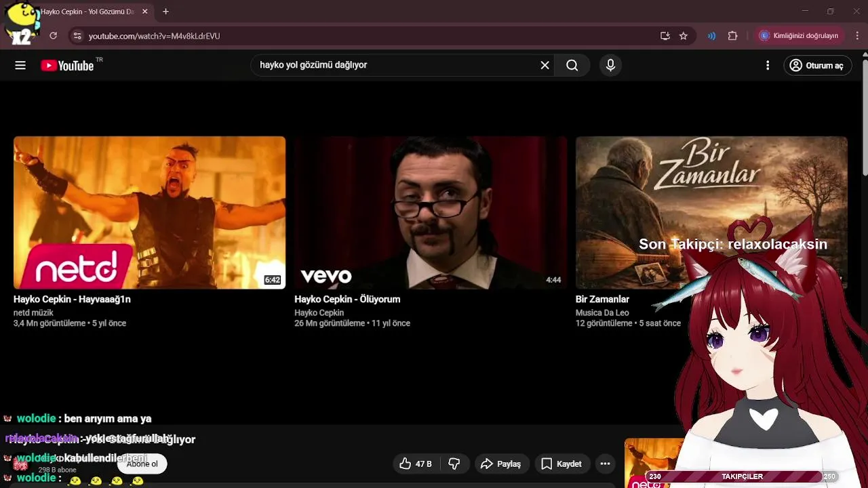Click the Paylaş share button
Image resolution: width=868 pixels, height=488 pixels.
pyautogui.click(x=500, y=464)
